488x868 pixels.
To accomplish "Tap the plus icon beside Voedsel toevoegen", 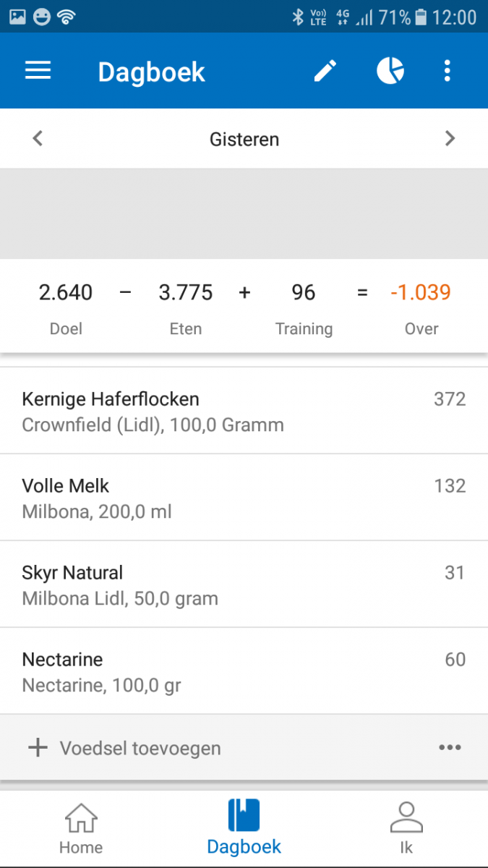I will click(x=38, y=747).
